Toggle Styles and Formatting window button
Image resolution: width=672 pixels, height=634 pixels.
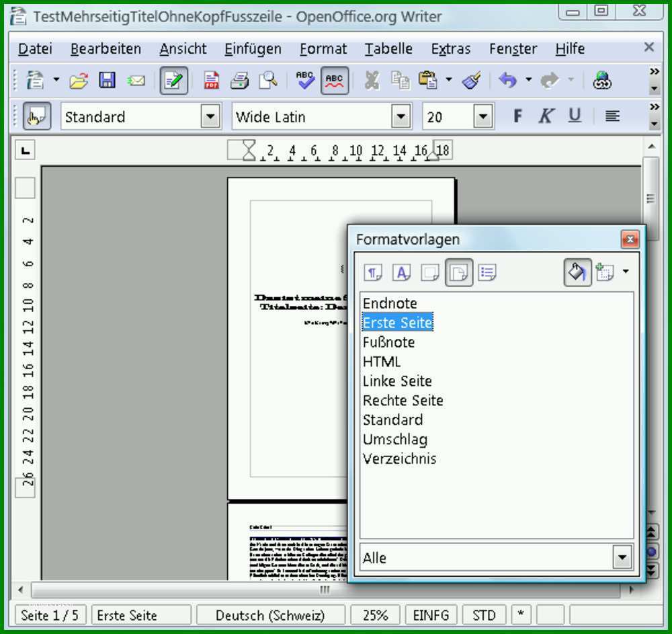pos(37,116)
